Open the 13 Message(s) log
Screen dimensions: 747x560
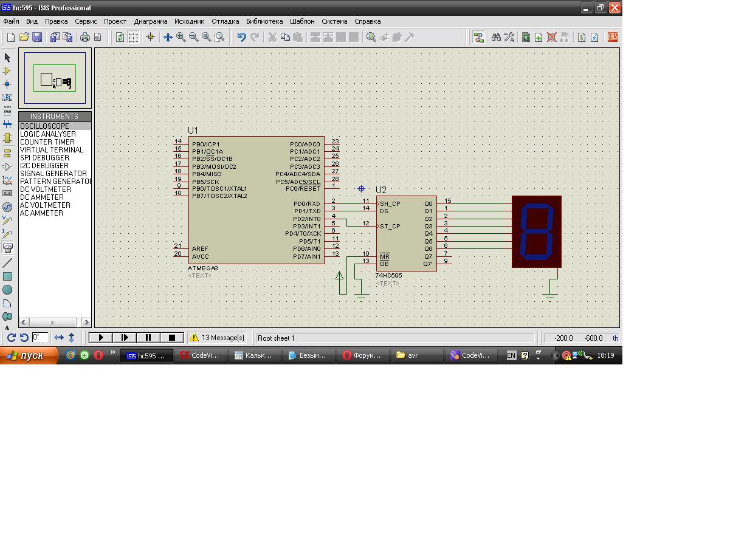(217, 338)
